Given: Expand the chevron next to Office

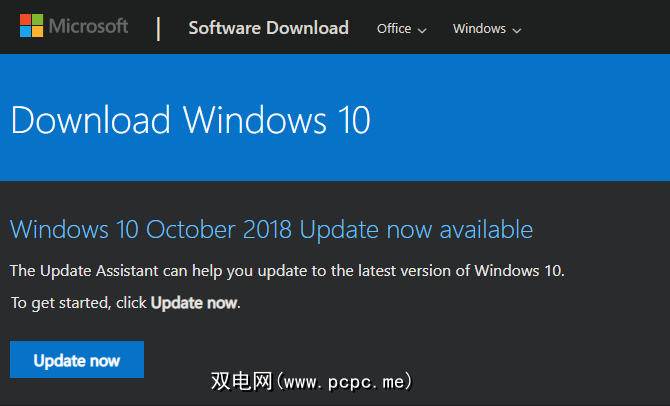Looking at the screenshot, I should 422,30.
